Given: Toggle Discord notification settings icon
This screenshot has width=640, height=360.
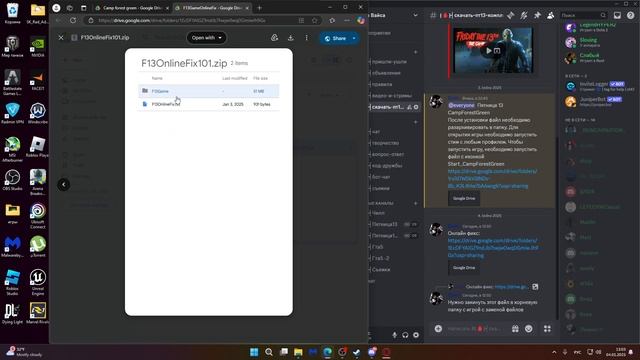Looking at the screenshot, I should pyautogui.click(x=524, y=15).
